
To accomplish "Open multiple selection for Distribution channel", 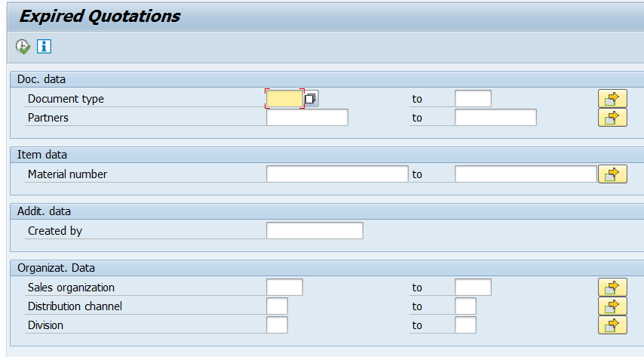I will tap(612, 306).
